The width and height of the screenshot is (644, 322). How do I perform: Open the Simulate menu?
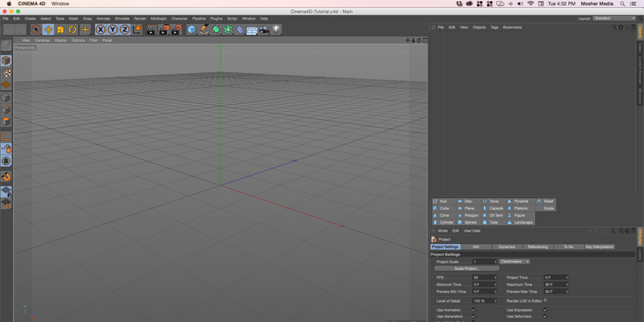pos(122,19)
